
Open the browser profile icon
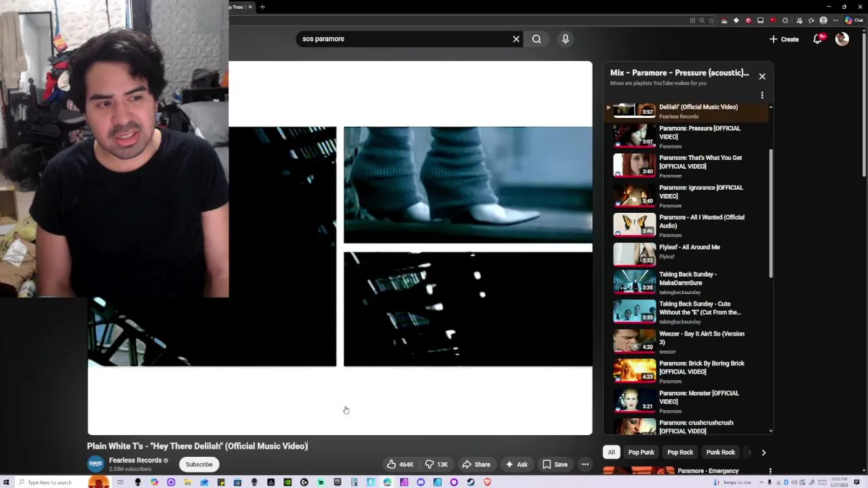tap(823, 20)
